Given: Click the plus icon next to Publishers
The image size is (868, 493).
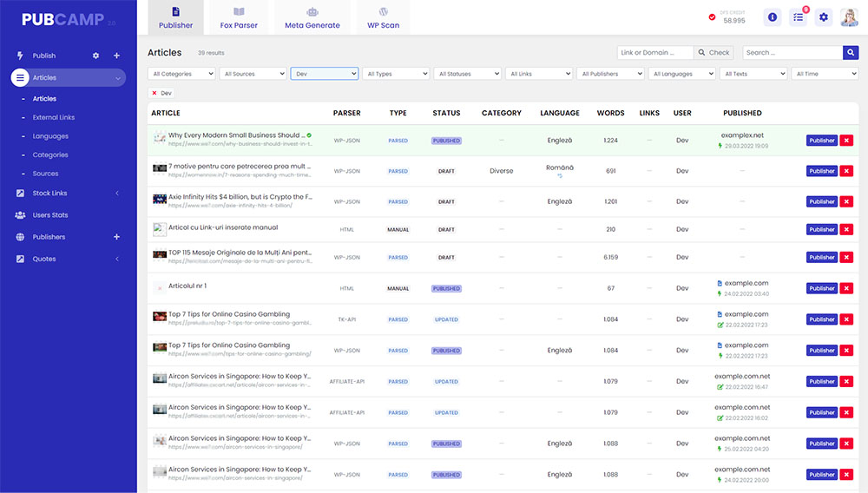Looking at the screenshot, I should (116, 237).
